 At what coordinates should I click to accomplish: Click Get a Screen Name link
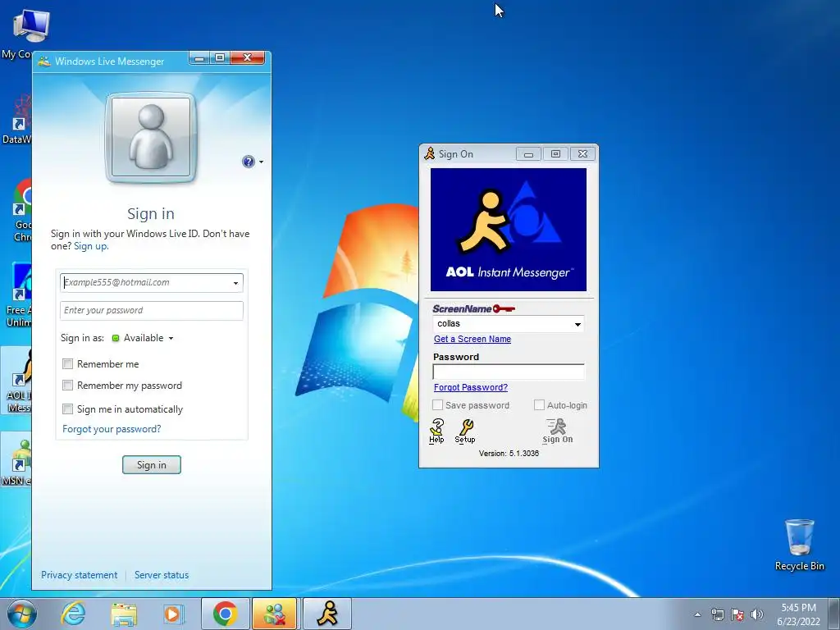tap(472, 339)
